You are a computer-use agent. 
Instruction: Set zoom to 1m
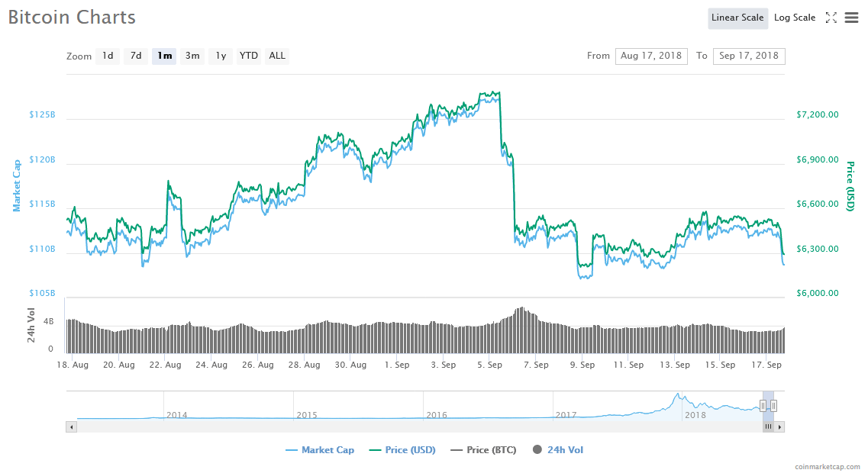point(164,56)
